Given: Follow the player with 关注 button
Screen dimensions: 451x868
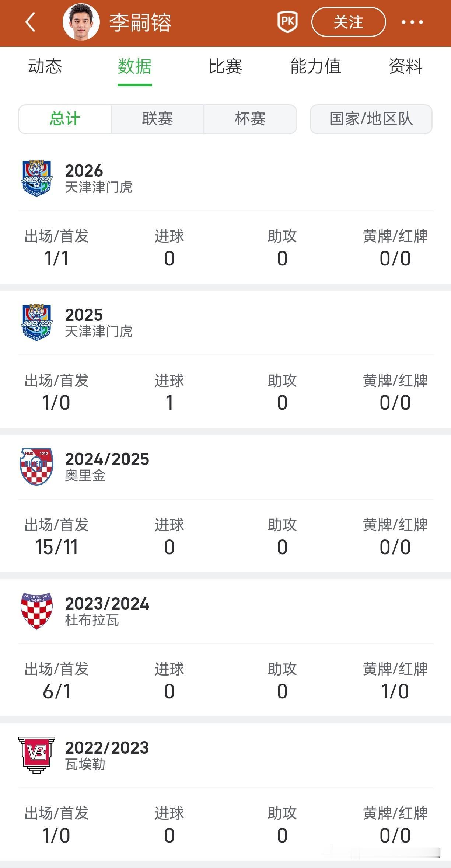Looking at the screenshot, I should click(x=349, y=22).
